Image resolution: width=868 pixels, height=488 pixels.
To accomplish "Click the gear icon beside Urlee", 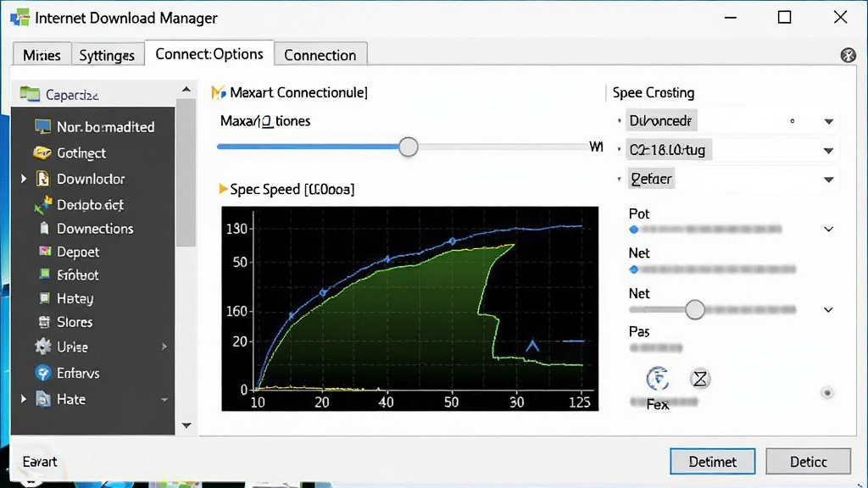I will (x=42, y=347).
